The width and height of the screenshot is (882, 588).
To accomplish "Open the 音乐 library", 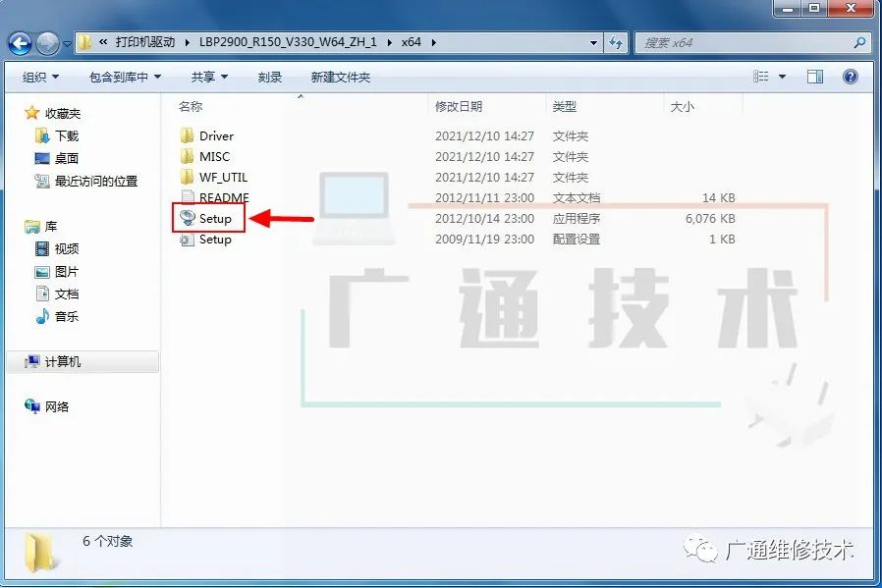I will click(x=67, y=316).
